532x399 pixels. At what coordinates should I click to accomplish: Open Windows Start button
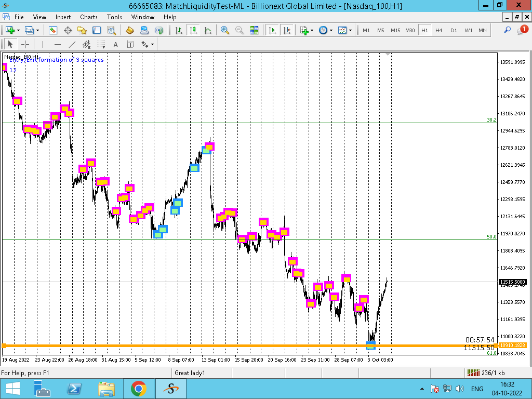tap(12, 389)
